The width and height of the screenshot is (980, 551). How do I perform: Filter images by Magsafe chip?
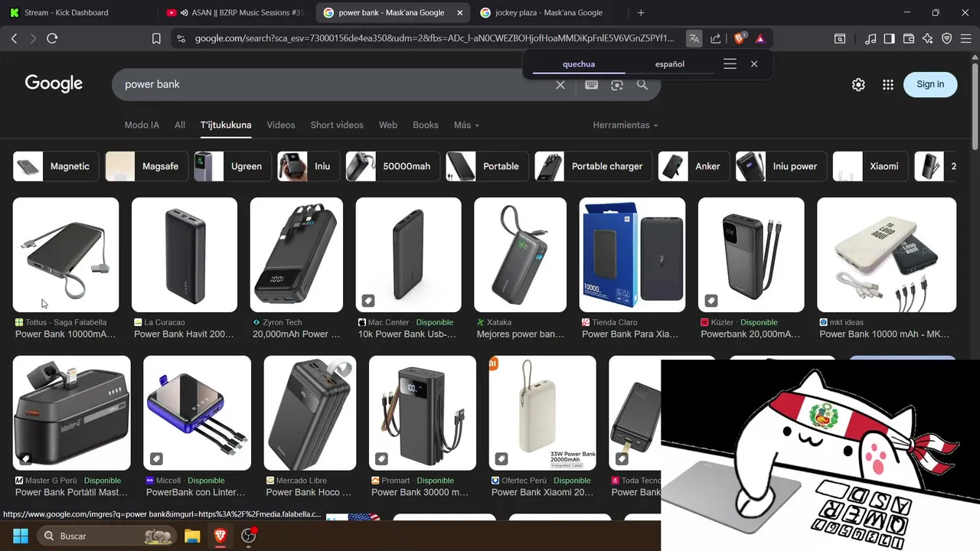pos(147,166)
